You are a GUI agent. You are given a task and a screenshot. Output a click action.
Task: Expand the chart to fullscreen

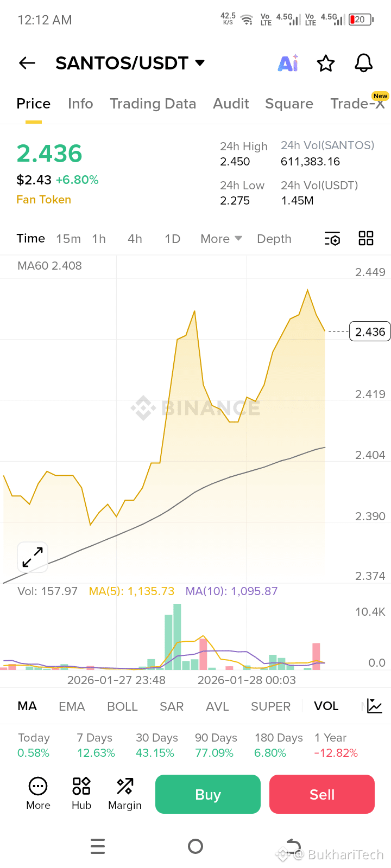(x=33, y=557)
